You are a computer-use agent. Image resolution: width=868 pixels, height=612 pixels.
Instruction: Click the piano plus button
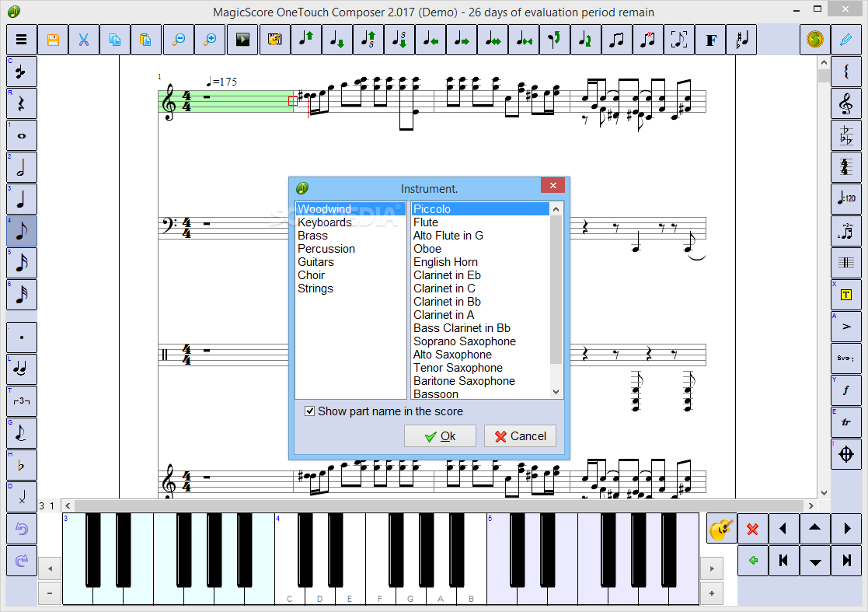(711, 593)
